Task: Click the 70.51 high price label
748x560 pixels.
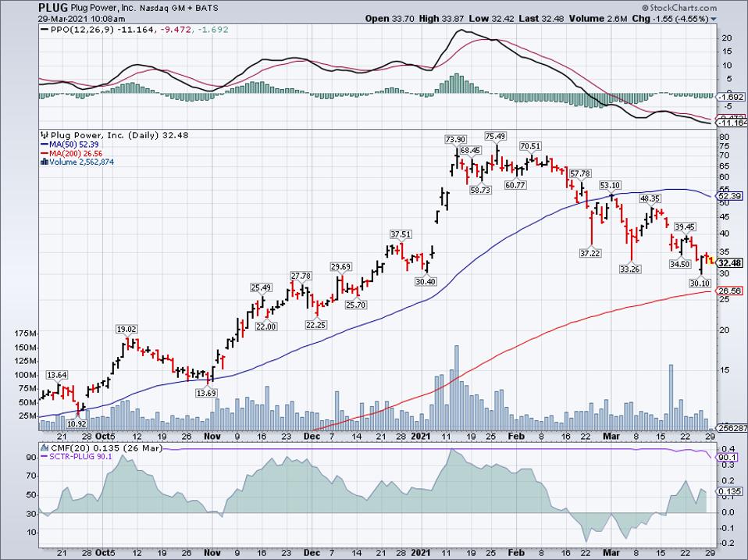Action: point(530,146)
